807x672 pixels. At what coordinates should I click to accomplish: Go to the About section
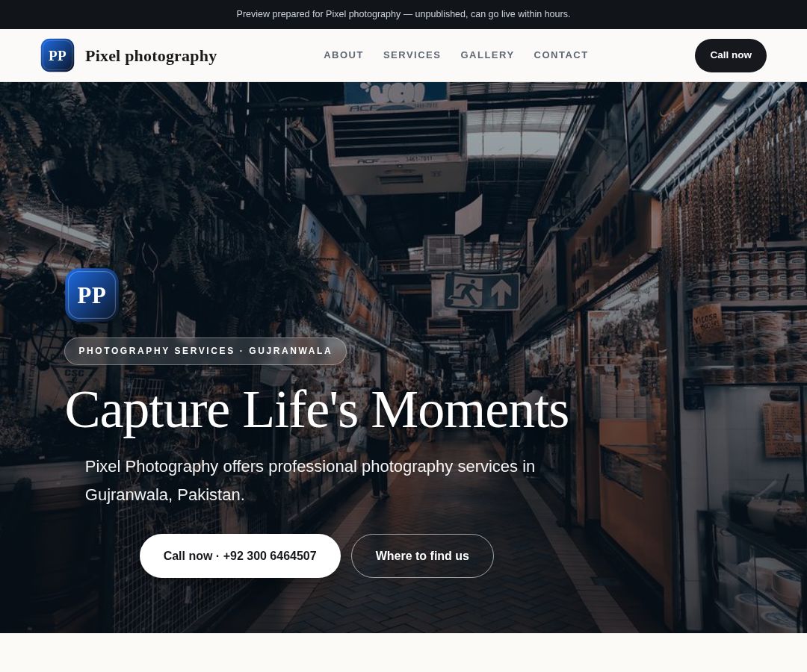tap(343, 55)
